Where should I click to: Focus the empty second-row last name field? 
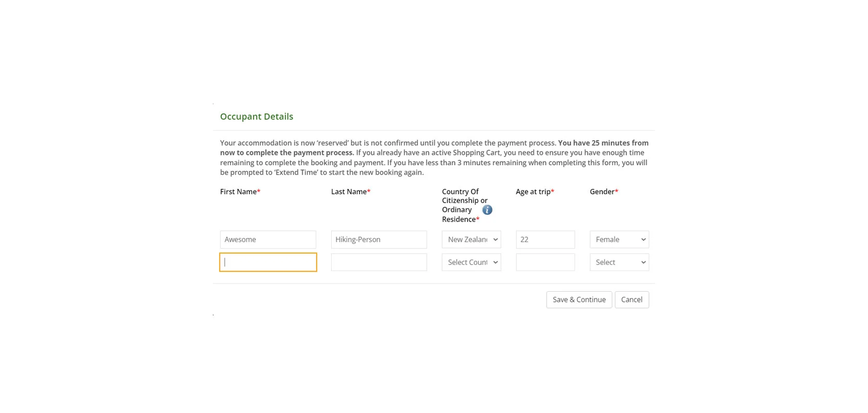pos(379,262)
